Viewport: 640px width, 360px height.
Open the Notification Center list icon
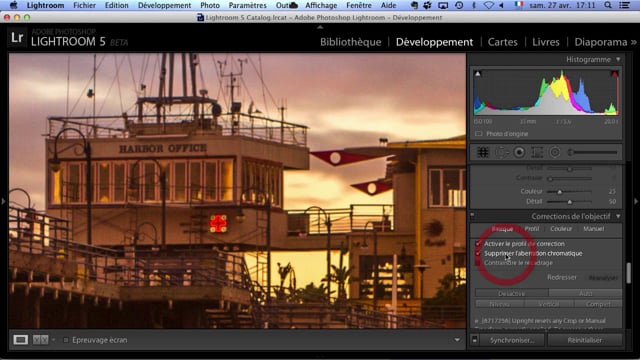(x=624, y=5)
